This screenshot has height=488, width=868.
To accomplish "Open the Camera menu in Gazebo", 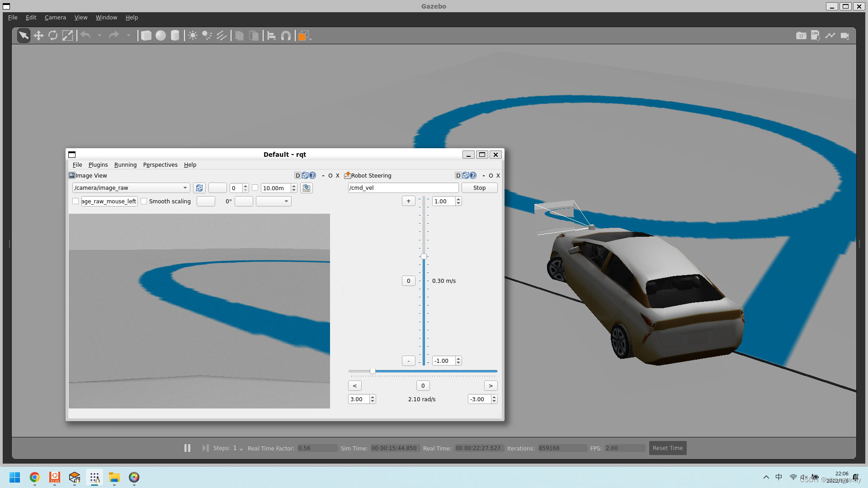I will (x=55, y=18).
